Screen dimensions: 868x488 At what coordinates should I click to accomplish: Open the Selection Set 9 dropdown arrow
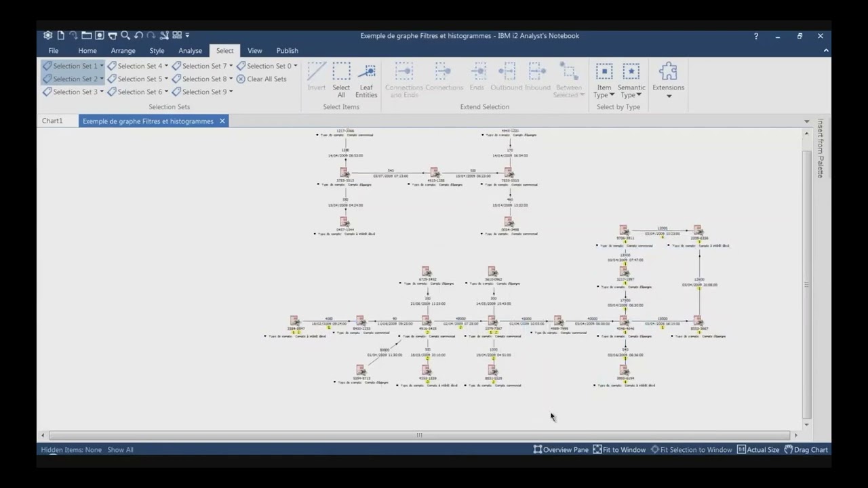tap(231, 91)
